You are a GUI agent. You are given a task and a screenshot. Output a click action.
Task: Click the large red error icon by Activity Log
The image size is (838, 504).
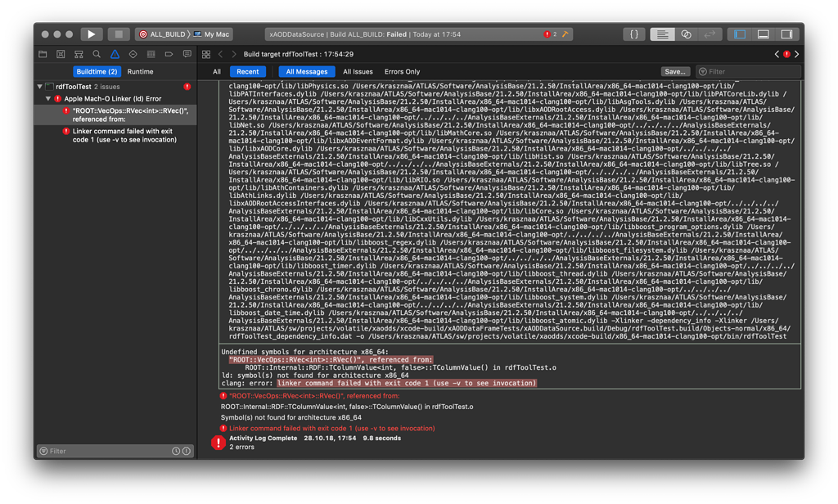coord(218,443)
